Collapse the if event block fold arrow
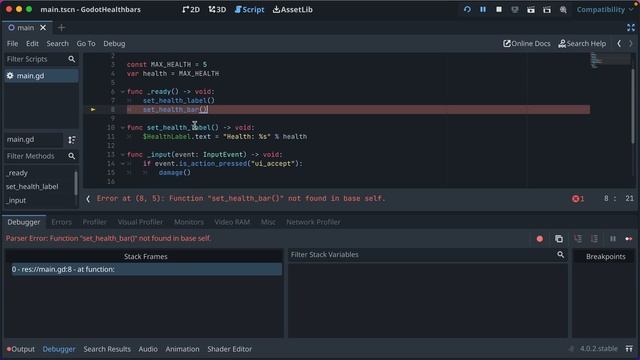The height and width of the screenshot is (360, 640). click(122, 164)
